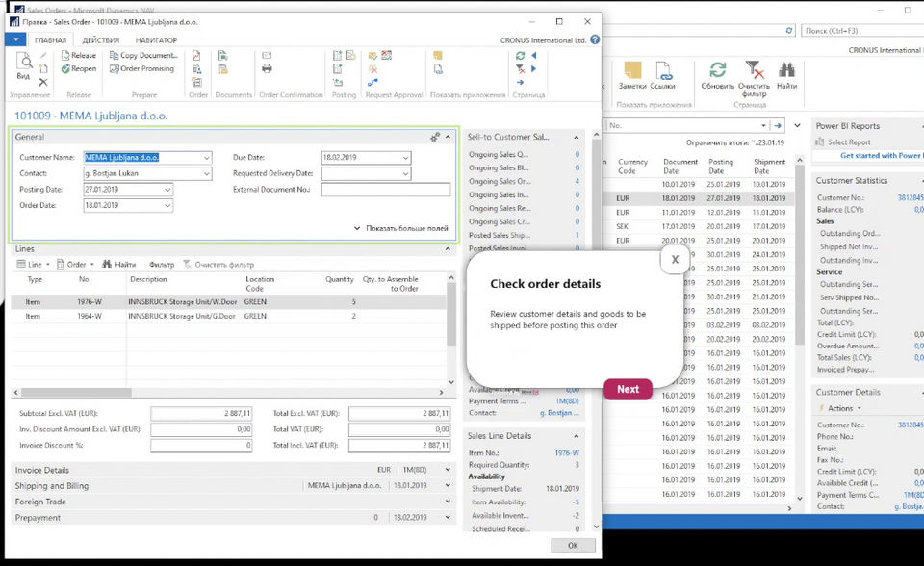This screenshot has width=924, height=566.
Task: Open the Order menu in Lines toolbar
Action: pyautogui.click(x=75, y=264)
